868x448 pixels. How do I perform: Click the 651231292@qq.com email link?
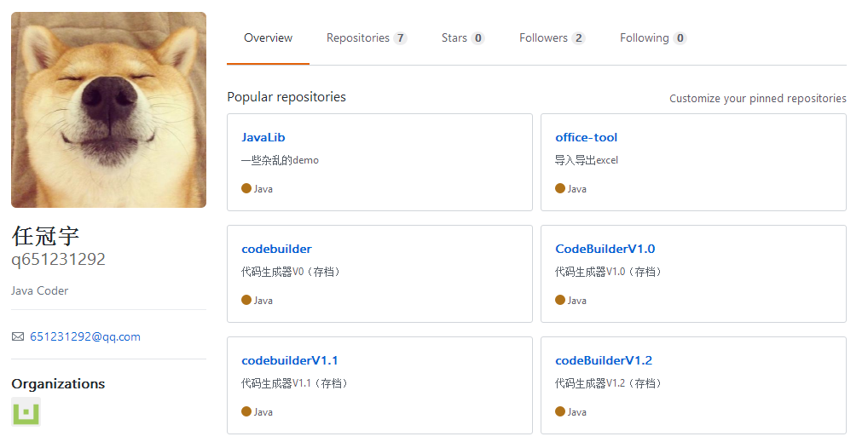click(85, 336)
